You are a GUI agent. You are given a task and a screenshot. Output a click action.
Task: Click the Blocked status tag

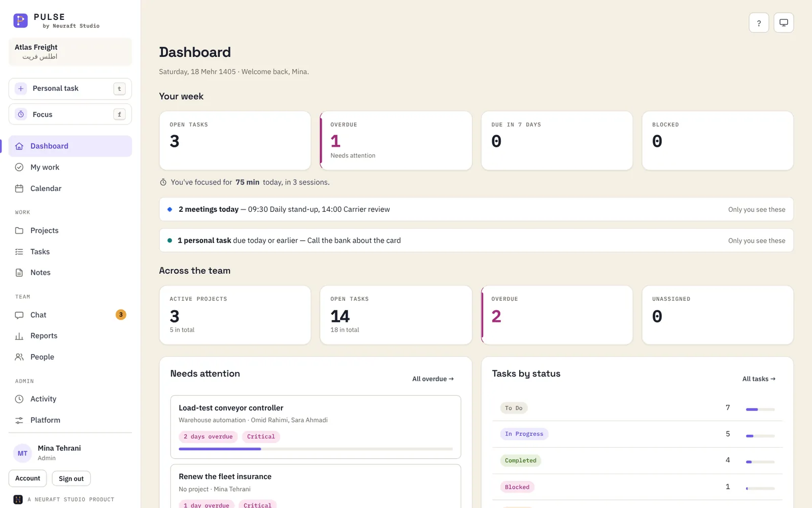click(517, 487)
